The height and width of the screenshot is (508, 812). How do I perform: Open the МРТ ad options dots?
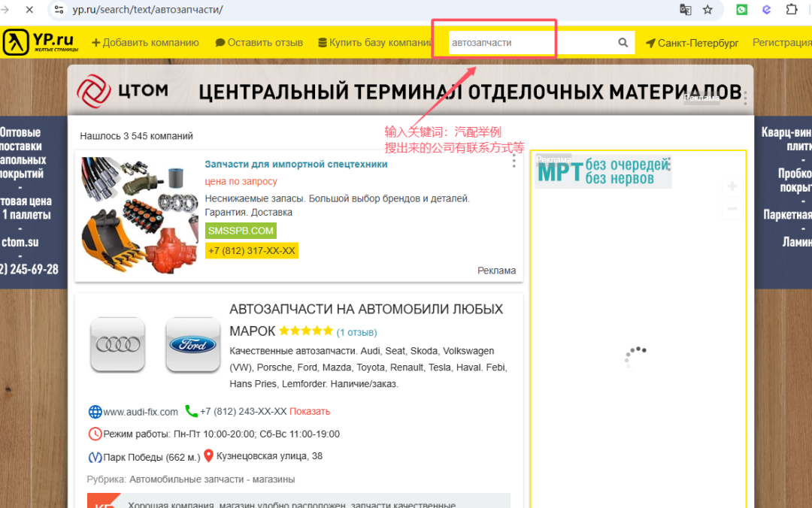pyautogui.click(x=669, y=164)
